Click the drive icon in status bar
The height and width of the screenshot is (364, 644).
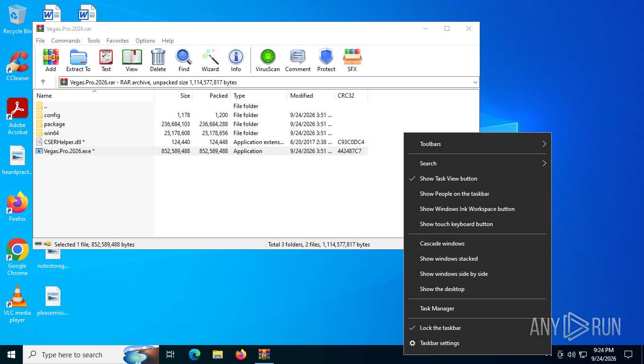pyautogui.click(x=38, y=244)
